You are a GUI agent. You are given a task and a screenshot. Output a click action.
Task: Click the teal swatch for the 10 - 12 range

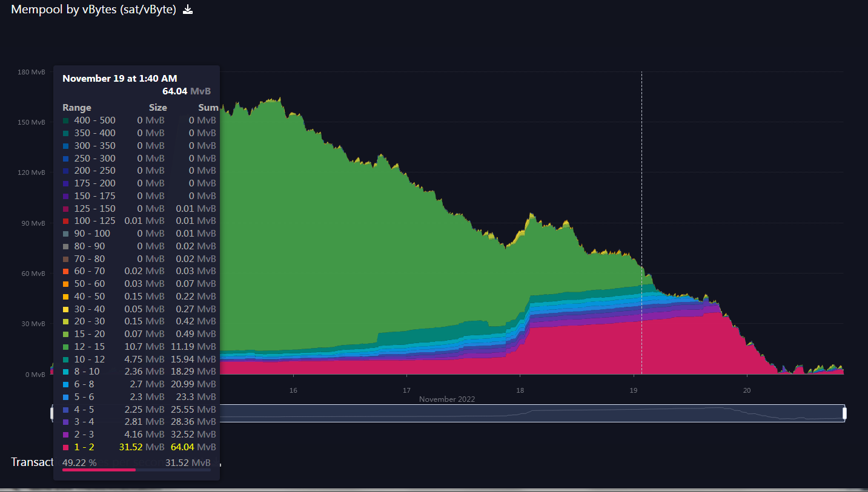(x=65, y=359)
